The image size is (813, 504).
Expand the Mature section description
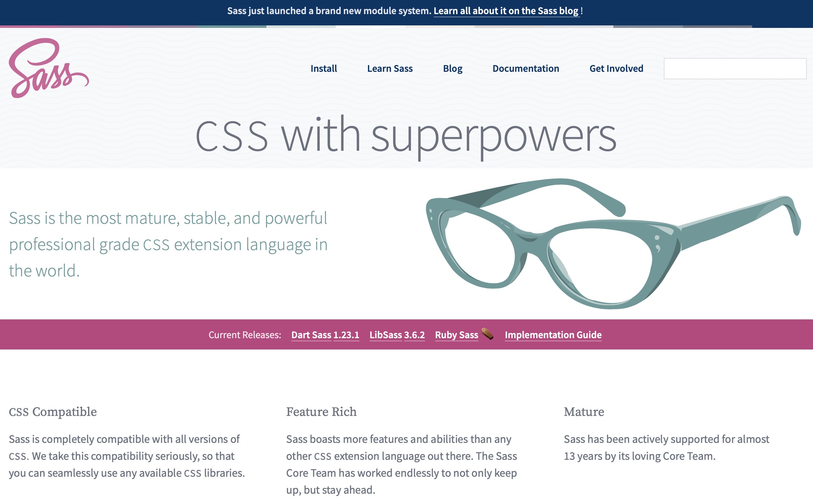pyautogui.click(x=667, y=448)
